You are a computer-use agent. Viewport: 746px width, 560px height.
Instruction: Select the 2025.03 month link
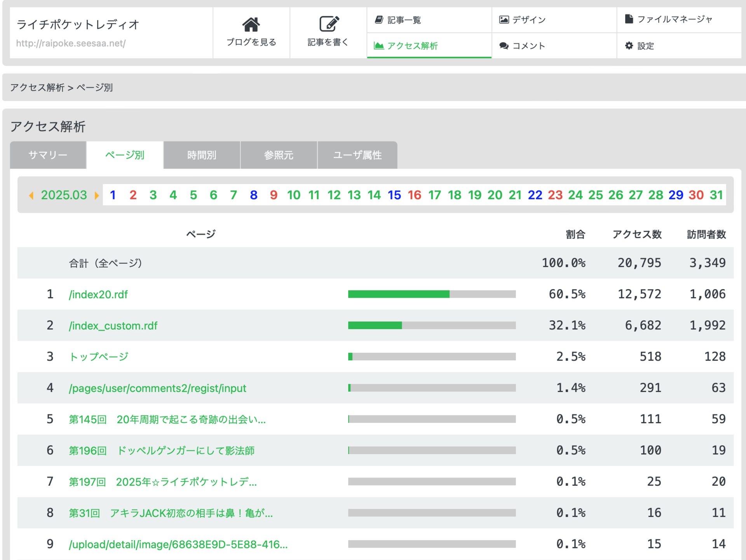click(64, 195)
